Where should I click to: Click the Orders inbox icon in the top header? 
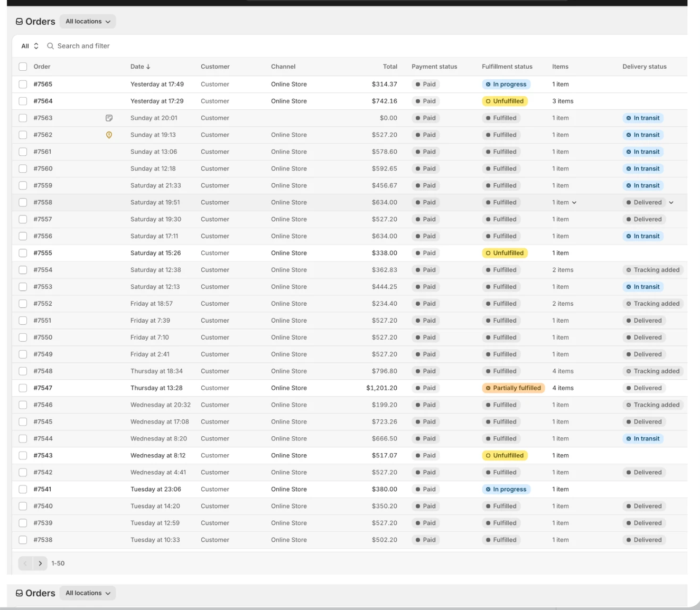(20, 22)
